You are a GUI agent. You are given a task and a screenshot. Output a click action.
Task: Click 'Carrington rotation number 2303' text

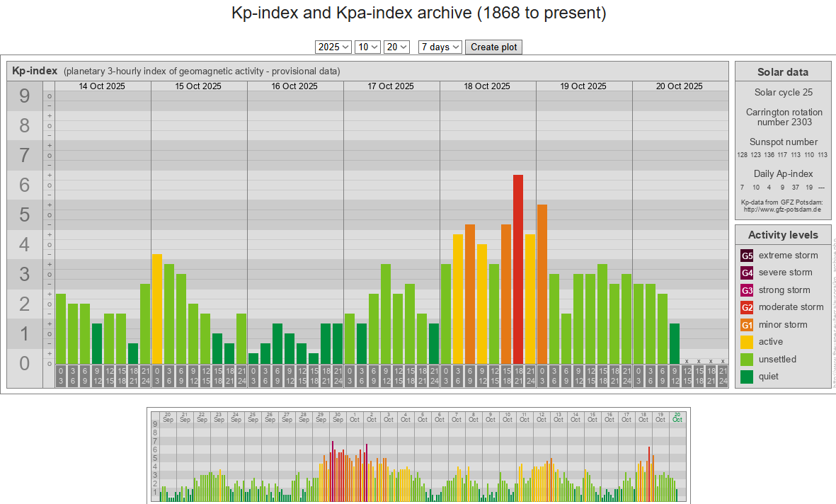click(x=784, y=117)
